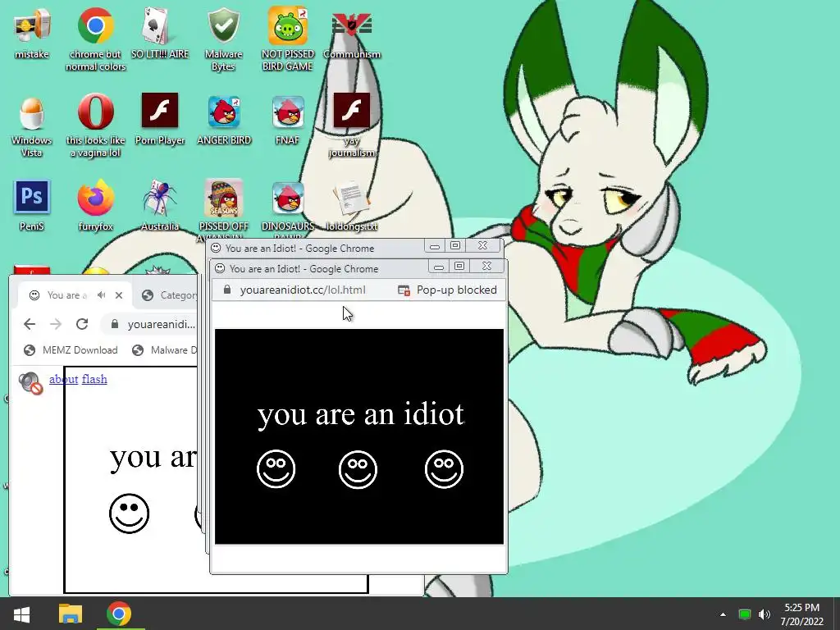Click the Chrome taskbar icon
Viewport: 840px width, 630px height.
(x=119, y=614)
